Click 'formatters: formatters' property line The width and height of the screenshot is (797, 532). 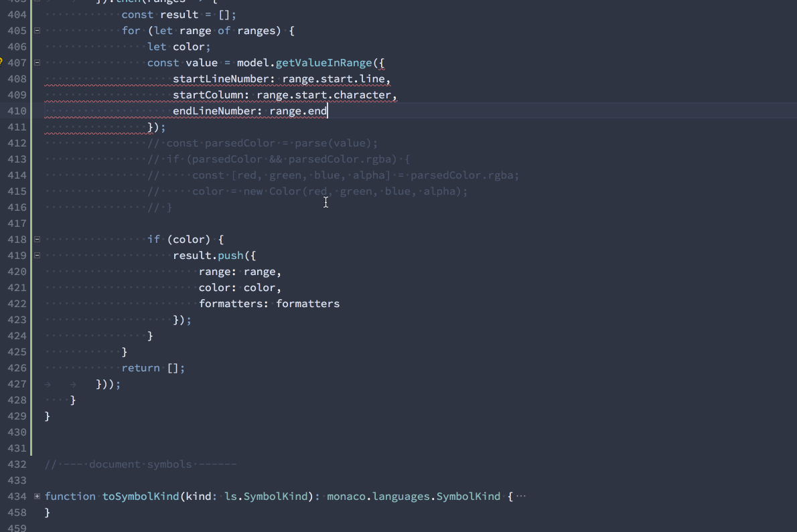269,304
